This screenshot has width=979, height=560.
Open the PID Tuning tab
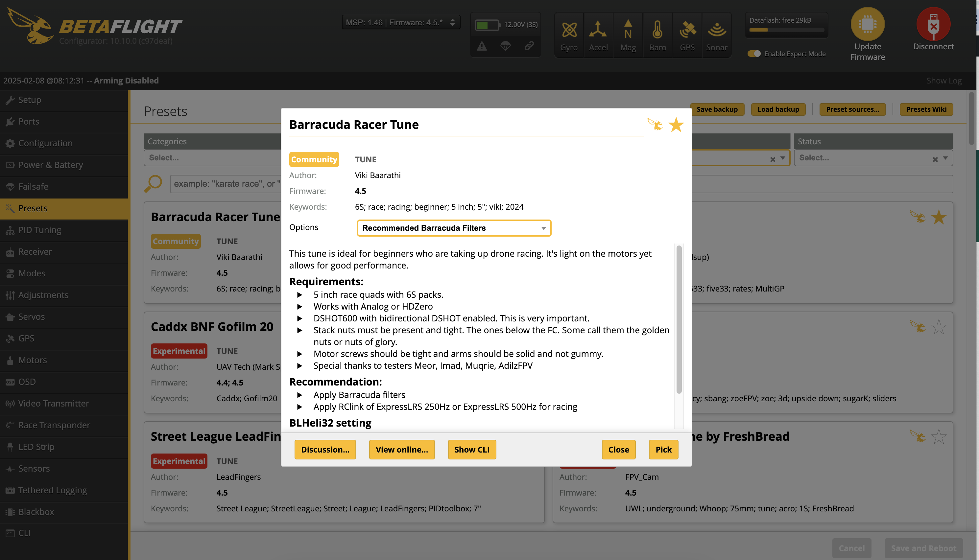40,230
